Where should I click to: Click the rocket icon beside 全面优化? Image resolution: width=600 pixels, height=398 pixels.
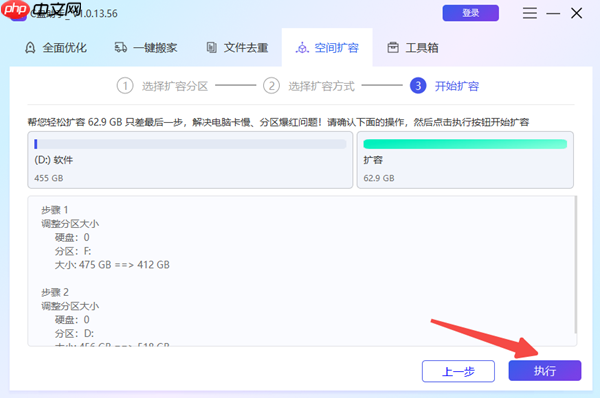30,48
